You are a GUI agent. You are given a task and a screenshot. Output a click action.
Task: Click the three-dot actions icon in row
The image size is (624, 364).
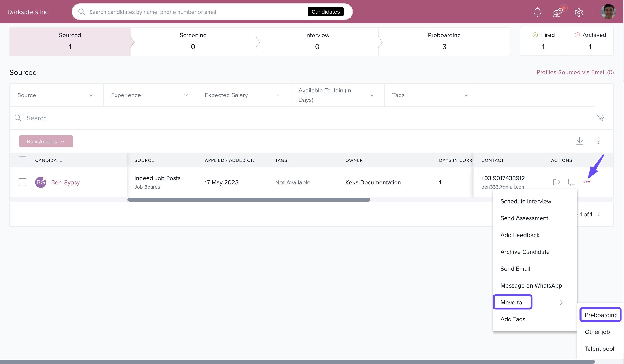click(586, 182)
